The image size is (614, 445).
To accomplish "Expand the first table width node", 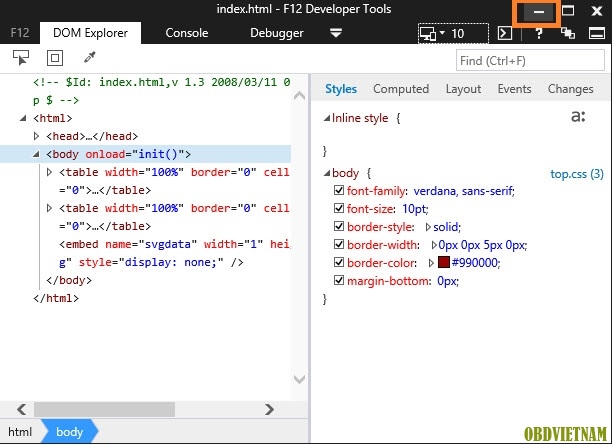I will pos(49,172).
